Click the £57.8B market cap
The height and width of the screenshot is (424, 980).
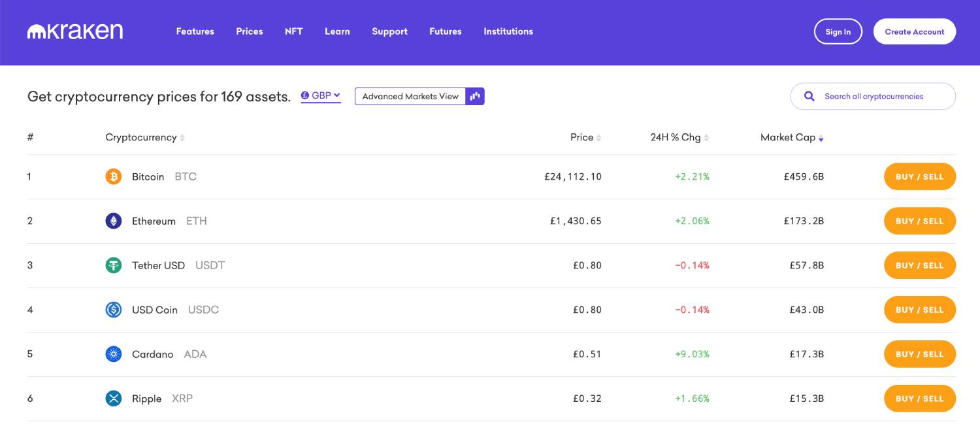[x=807, y=265]
